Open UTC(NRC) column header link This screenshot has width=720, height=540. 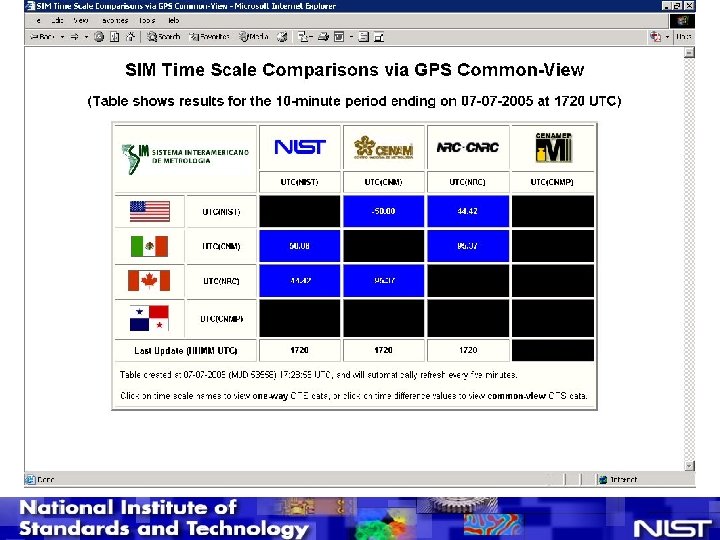(467, 182)
